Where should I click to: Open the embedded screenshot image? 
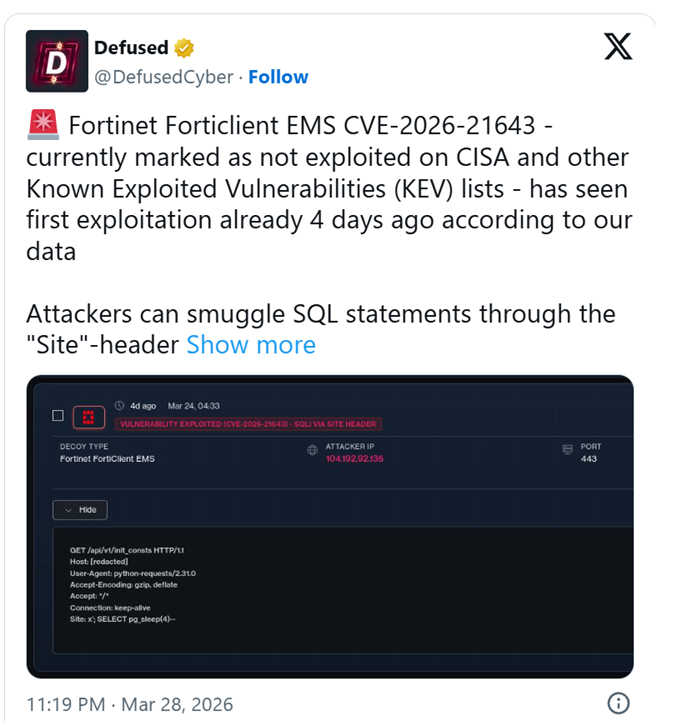coord(329,560)
